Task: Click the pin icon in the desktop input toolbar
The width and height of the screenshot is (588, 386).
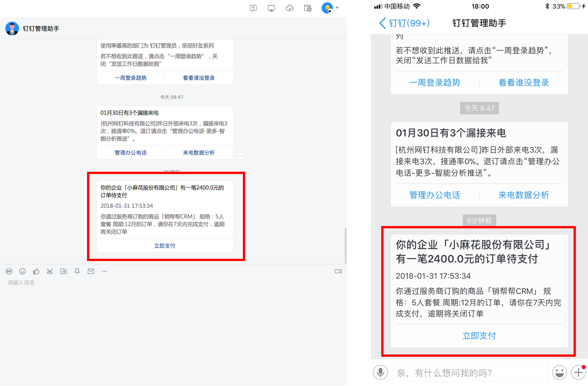Action: point(77,271)
